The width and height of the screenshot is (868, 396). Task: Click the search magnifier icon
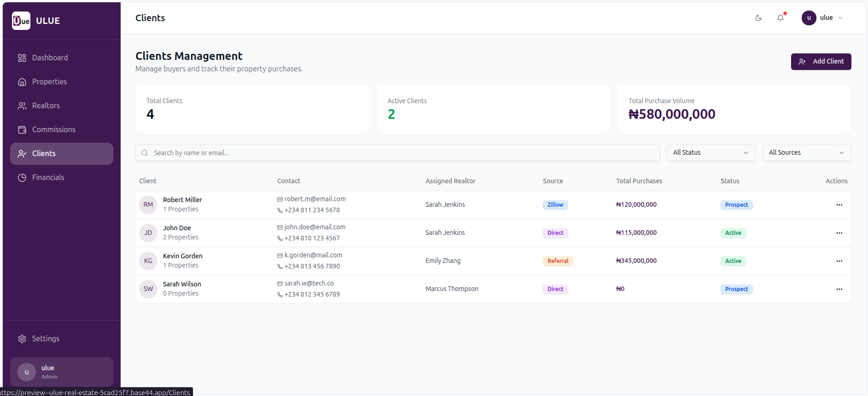tap(145, 153)
